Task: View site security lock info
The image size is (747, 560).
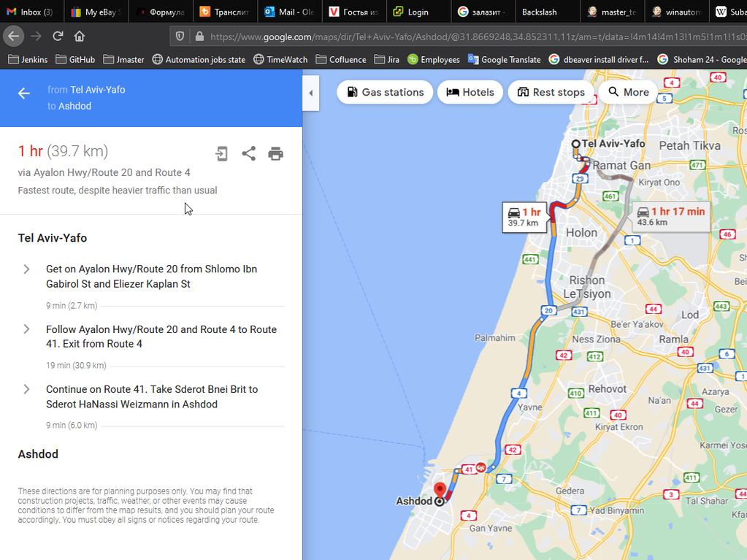Action: pyautogui.click(x=199, y=37)
